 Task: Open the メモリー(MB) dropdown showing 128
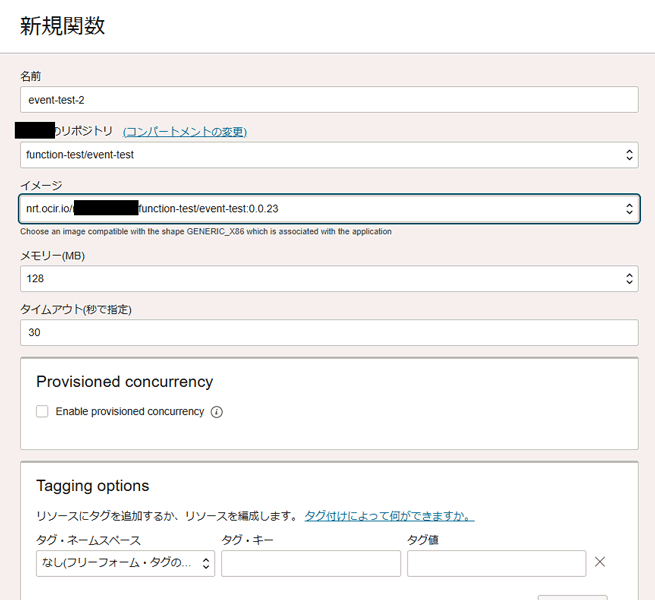tap(329, 278)
